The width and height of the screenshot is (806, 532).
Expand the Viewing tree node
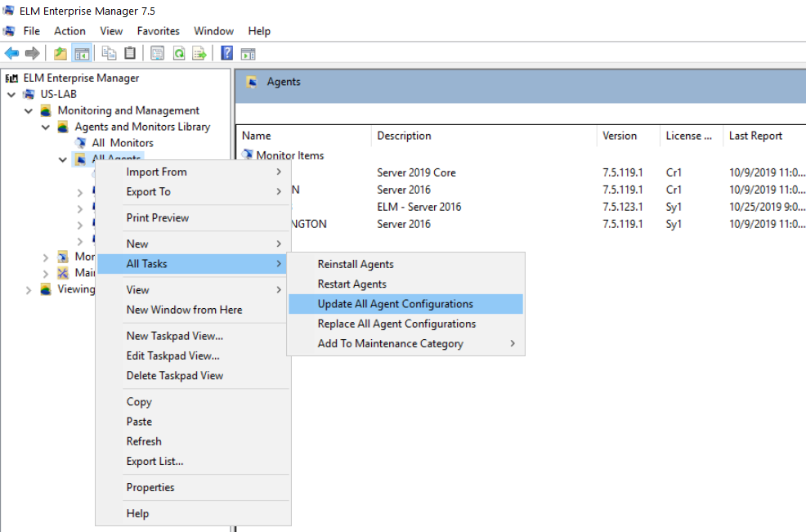29,290
